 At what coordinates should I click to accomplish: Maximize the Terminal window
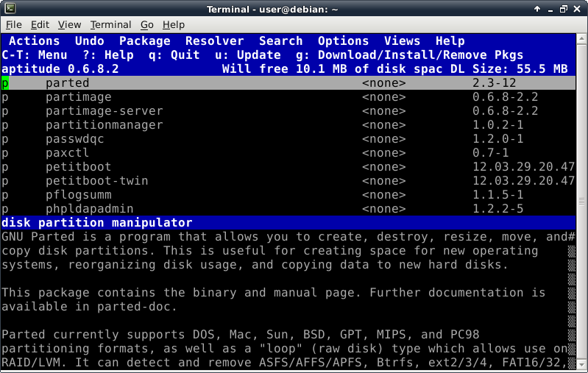tap(563, 8)
